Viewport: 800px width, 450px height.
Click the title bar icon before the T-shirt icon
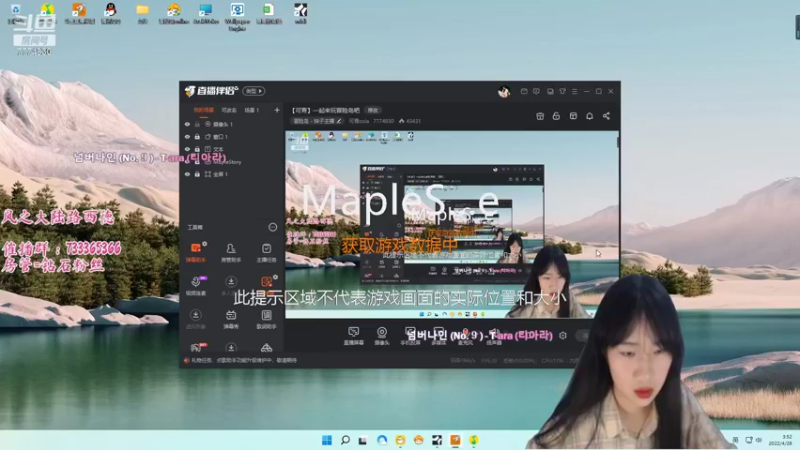(550, 91)
